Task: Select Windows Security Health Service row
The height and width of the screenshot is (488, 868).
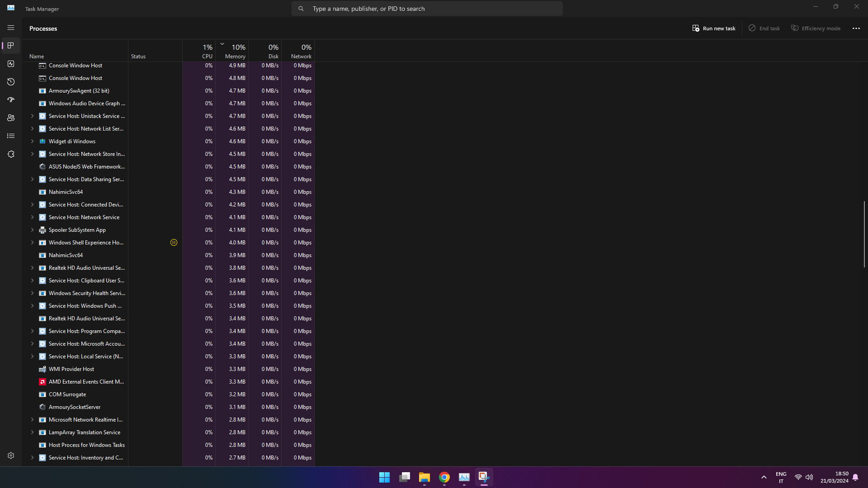Action: (x=168, y=293)
